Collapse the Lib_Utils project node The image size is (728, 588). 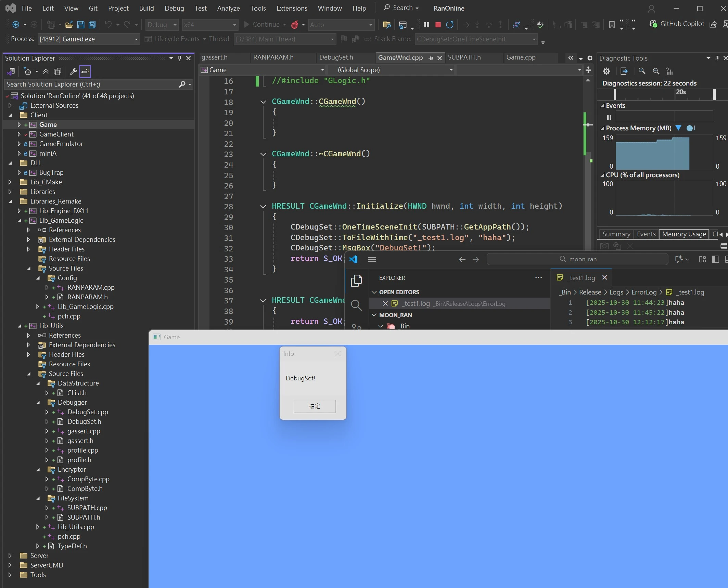click(19, 326)
